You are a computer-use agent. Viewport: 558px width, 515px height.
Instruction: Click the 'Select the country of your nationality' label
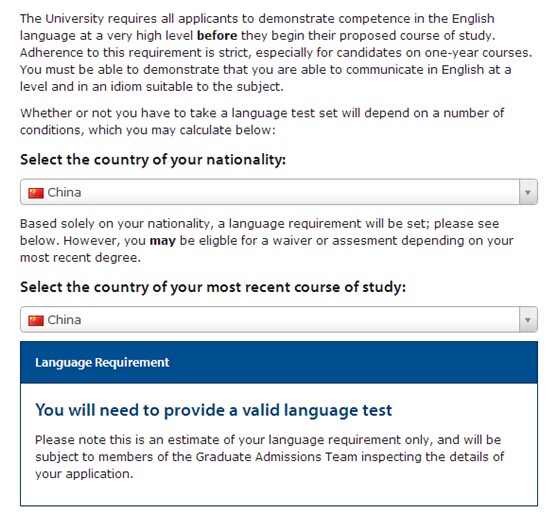click(x=153, y=160)
